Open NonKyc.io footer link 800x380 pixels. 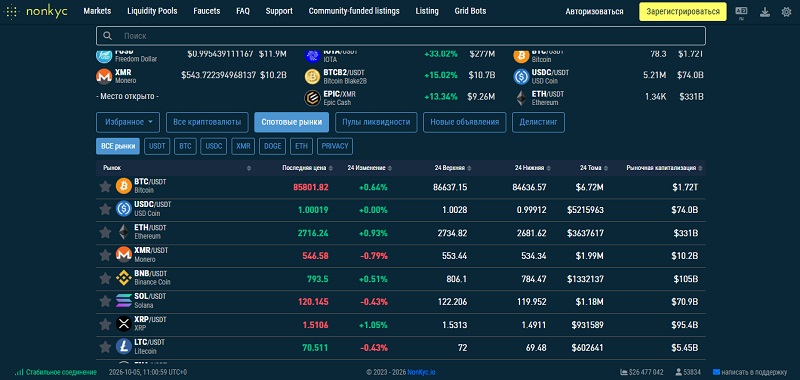421,372
